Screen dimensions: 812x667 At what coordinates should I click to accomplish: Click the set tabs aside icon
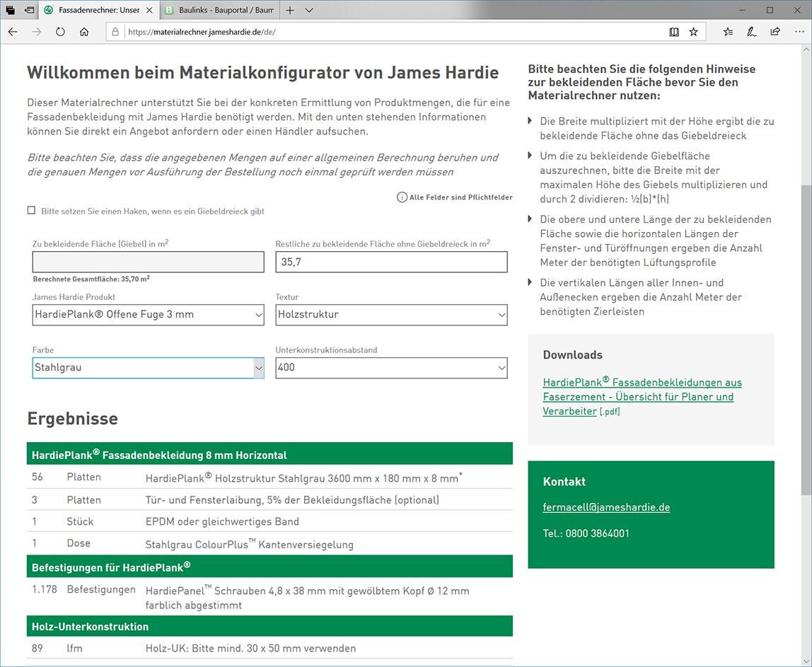pyautogui.click(x=30, y=10)
